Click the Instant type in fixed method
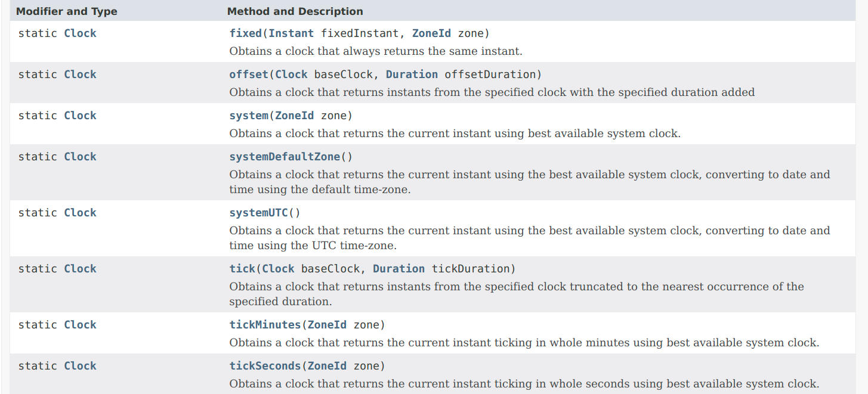 (x=291, y=33)
